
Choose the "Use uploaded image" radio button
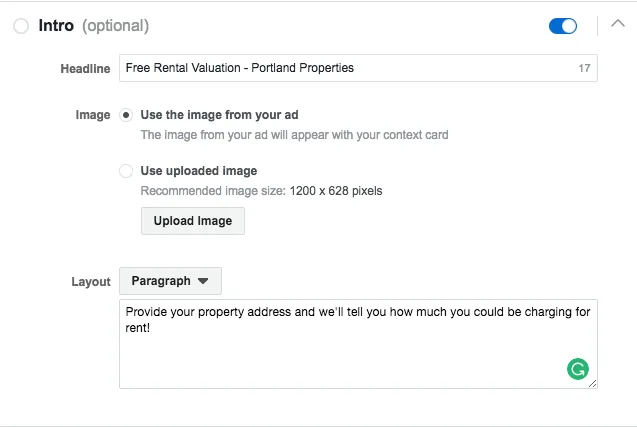pos(126,171)
